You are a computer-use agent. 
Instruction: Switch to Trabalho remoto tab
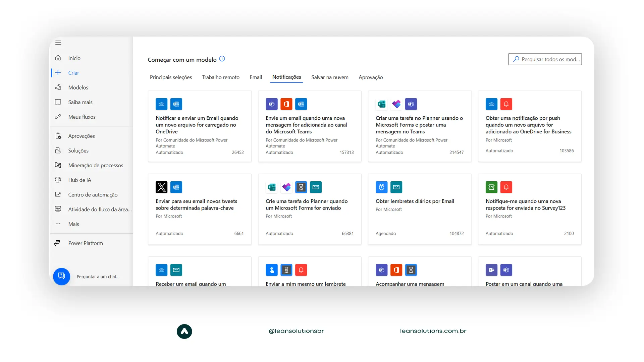coord(221,77)
